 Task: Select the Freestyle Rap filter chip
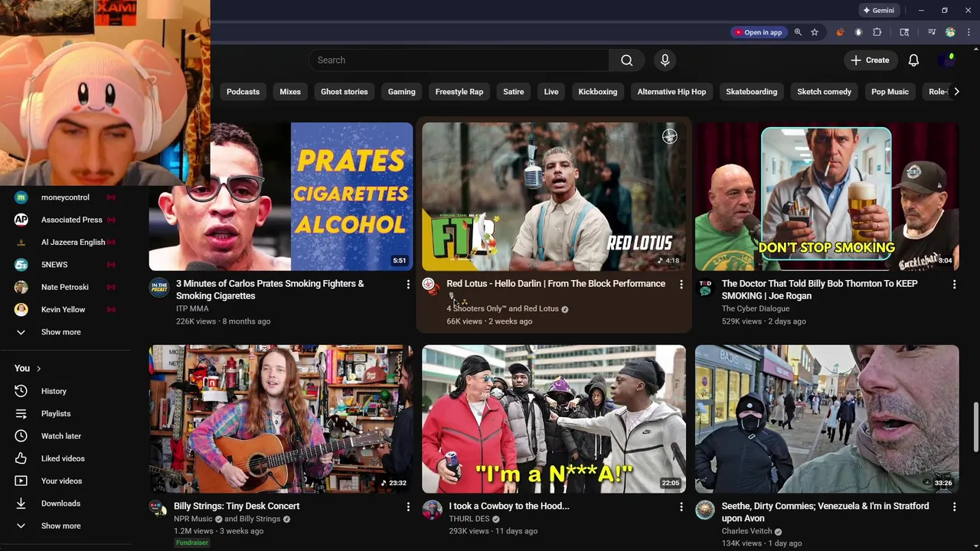[x=459, y=92]
